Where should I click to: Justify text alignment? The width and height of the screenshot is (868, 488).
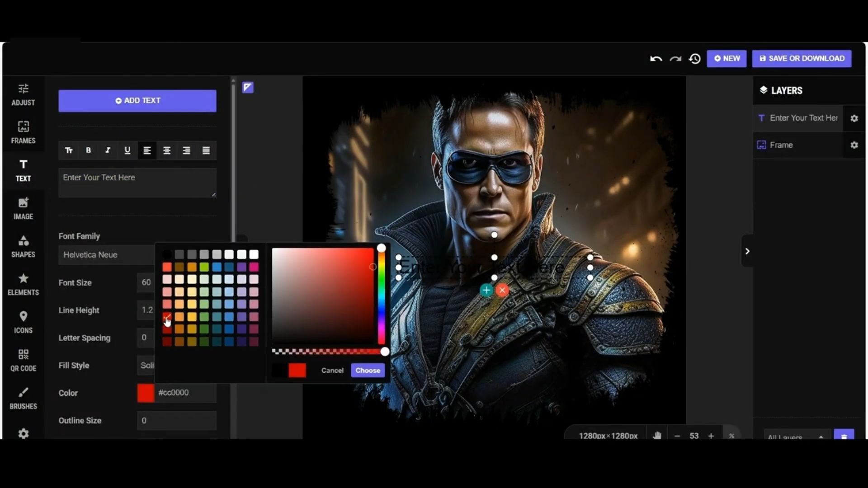click(206, 150)
